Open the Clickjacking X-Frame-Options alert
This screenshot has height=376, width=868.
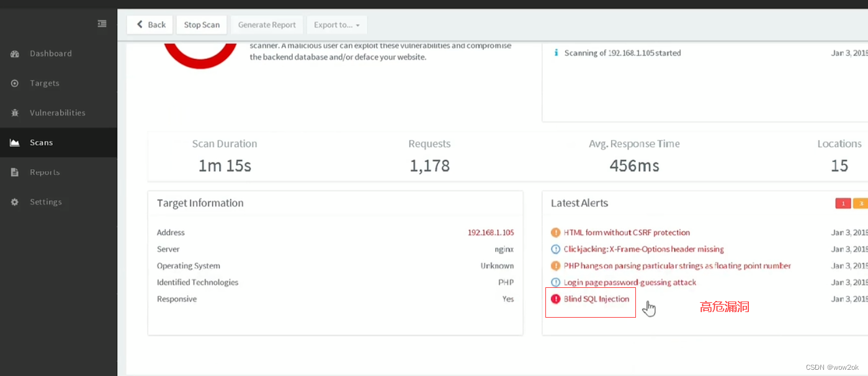[x=643, y=249]
